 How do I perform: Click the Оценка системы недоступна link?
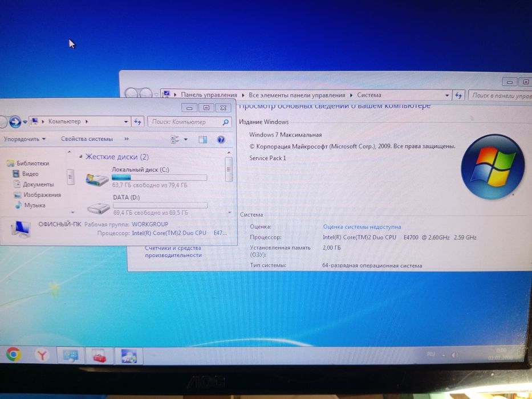point(362,227)
